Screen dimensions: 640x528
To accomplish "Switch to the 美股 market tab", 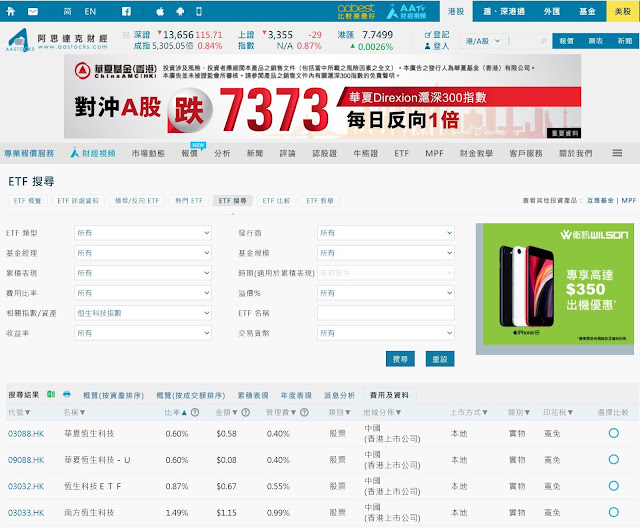I will pyautogui.click(x=623, y=11).
